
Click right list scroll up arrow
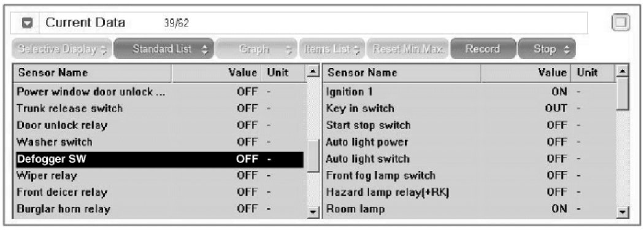point(623,72)
